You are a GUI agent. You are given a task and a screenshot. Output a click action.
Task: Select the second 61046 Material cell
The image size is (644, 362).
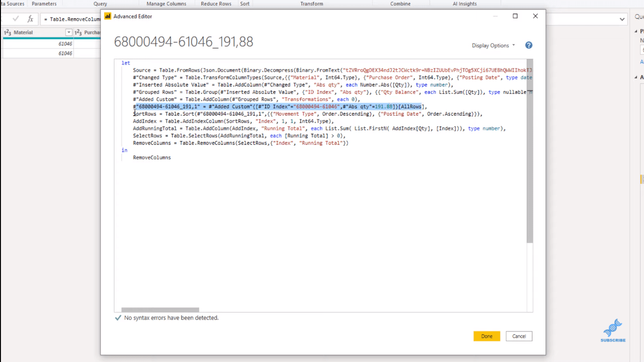(x=38, y=53)
